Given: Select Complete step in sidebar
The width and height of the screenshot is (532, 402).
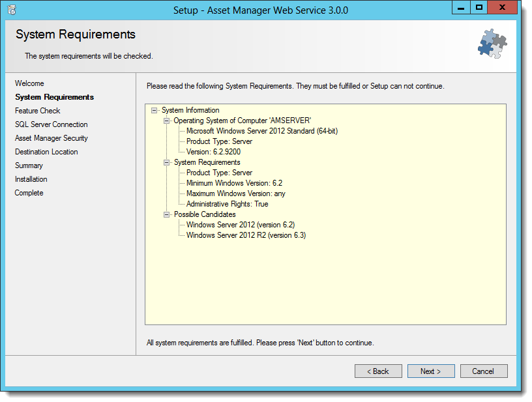Looking at the screenshot, I should click(29, 193).
